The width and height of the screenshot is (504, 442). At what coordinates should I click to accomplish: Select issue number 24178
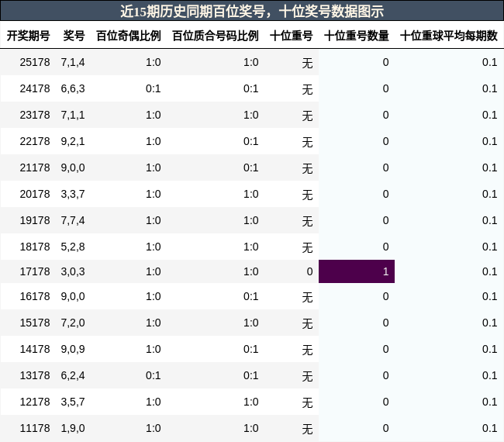35,88
